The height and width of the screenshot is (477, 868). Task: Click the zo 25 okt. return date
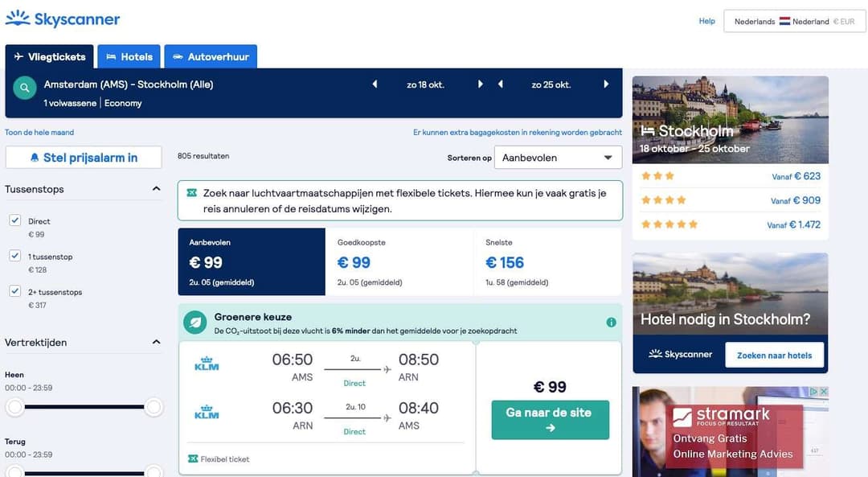point(551,84)
